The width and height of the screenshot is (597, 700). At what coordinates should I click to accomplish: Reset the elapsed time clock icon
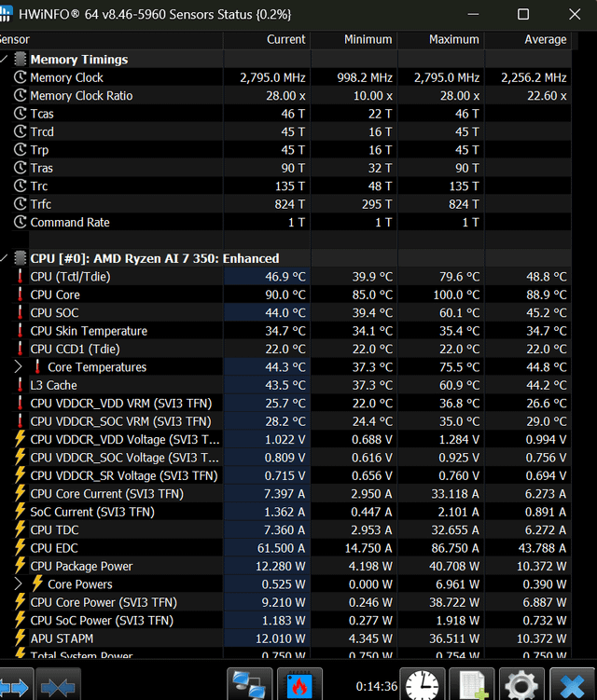click(423, 685)
